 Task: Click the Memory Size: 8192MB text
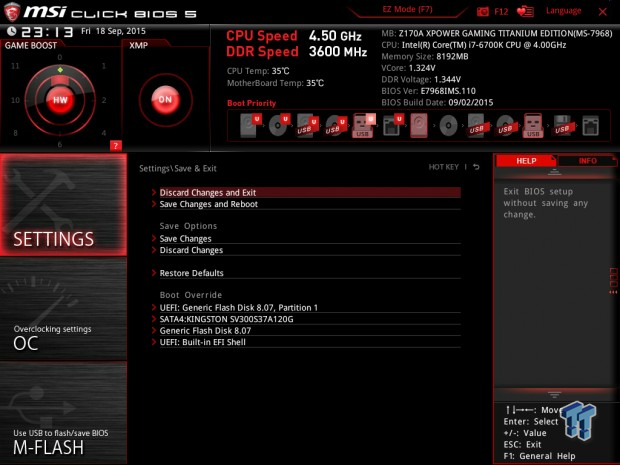[425, 57]
